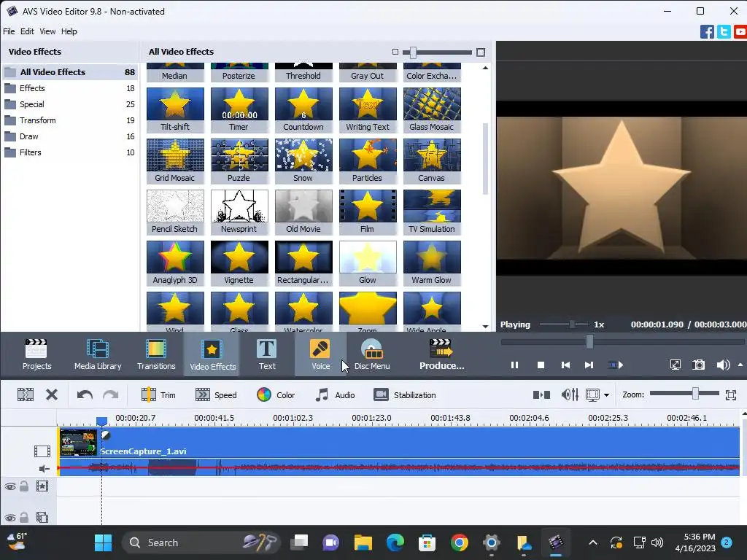
Task: Pick the Glass Mosaic effect
Action: tap(432, 109)
